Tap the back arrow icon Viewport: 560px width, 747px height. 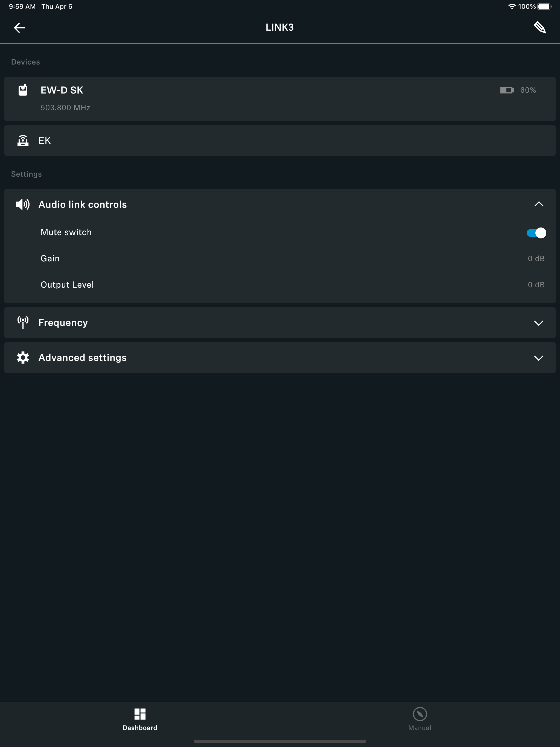(20, 27)
